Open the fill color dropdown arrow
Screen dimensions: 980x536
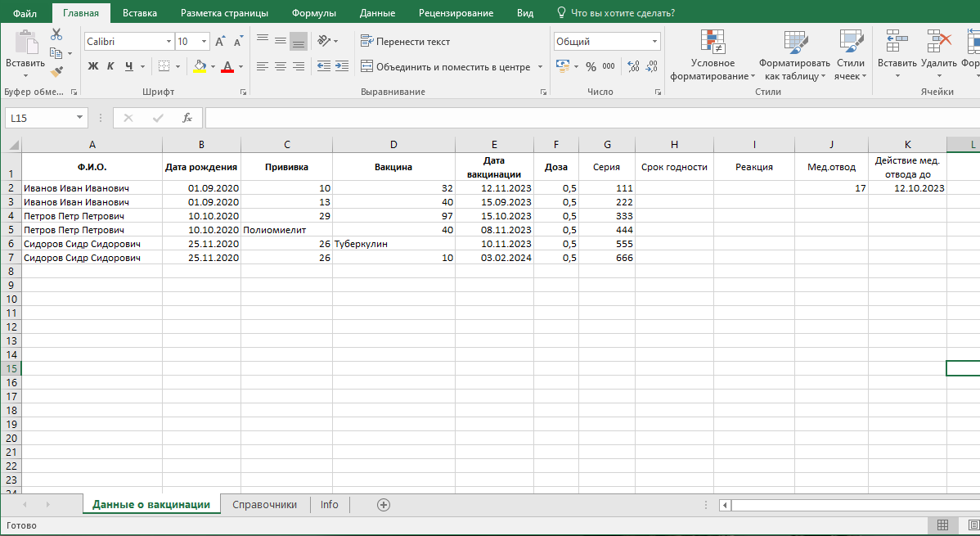coord(213,66)
